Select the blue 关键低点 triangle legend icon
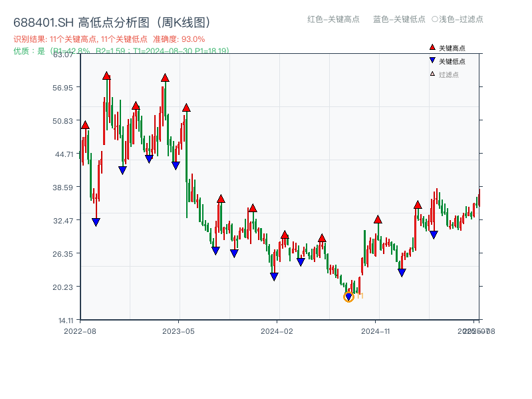This screenshot has width=532, height=399. click(433, 59)
